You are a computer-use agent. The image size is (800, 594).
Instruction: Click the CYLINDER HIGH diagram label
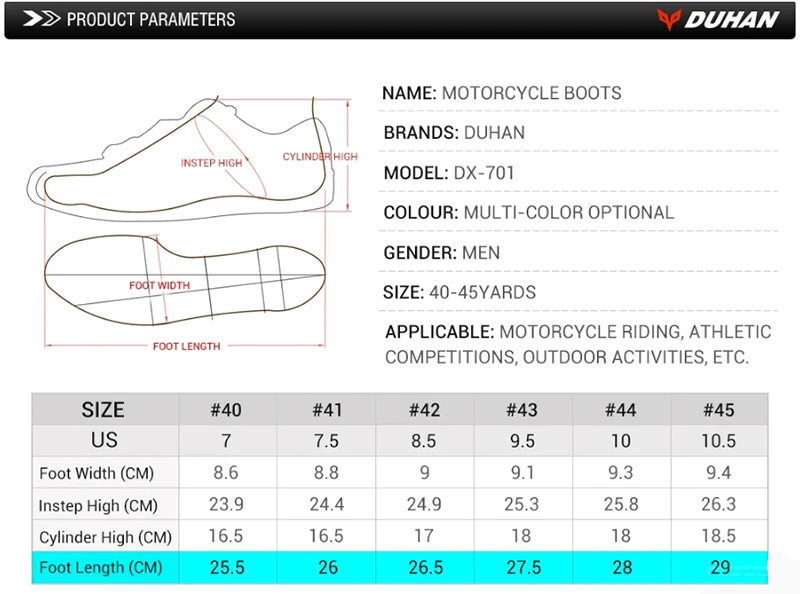pos(320,156)
